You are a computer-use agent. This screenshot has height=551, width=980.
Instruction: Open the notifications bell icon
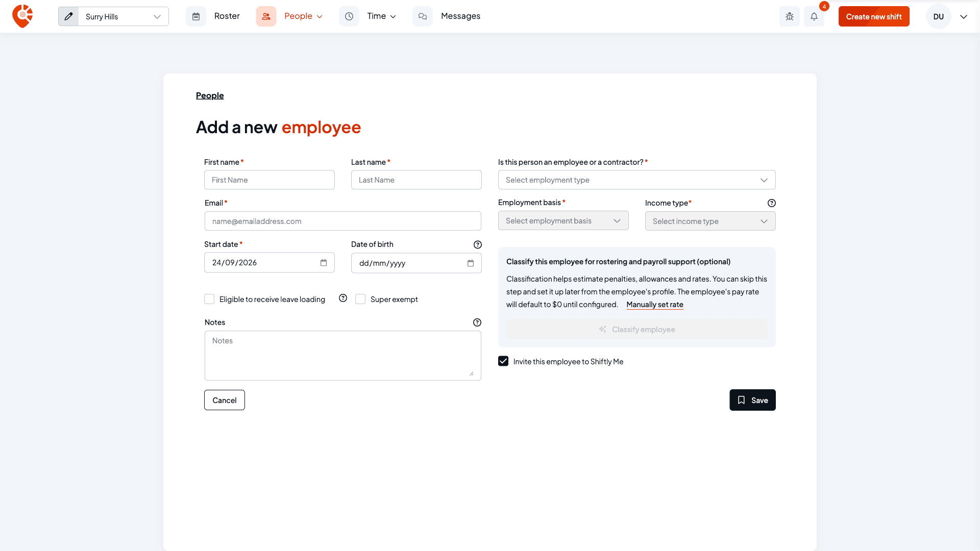(x=814, y=16)
